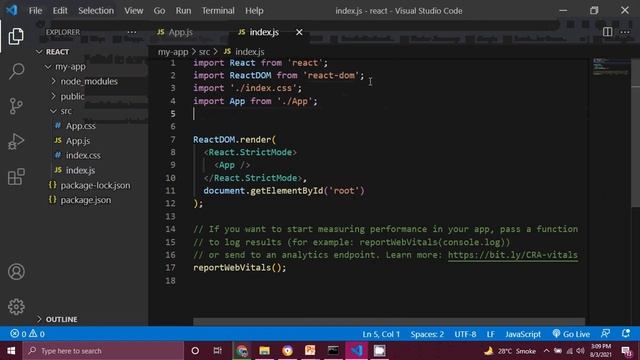Change indentation via Spaces: 2
Image resolution: width=640 pixels, height=360 pixels.
(427, 334)
